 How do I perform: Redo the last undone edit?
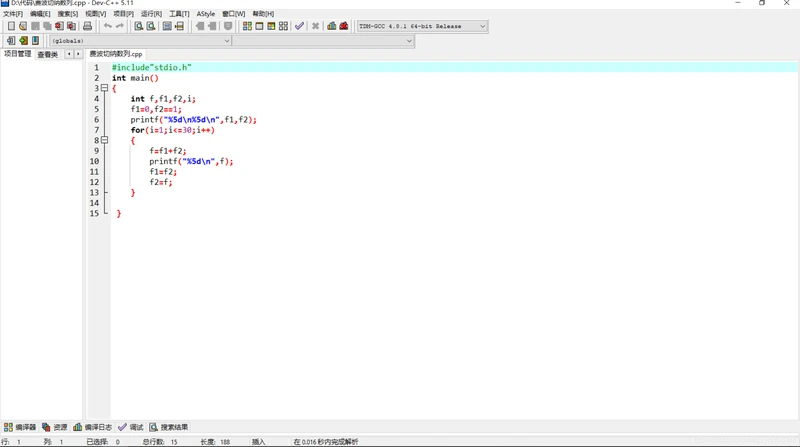coord(119,26)
